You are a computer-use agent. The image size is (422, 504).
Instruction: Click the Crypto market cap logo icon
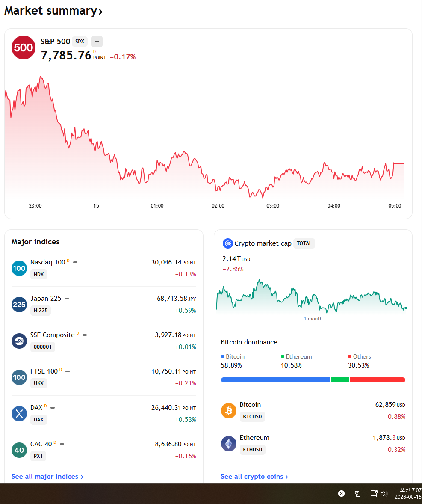tap(228, 243)
